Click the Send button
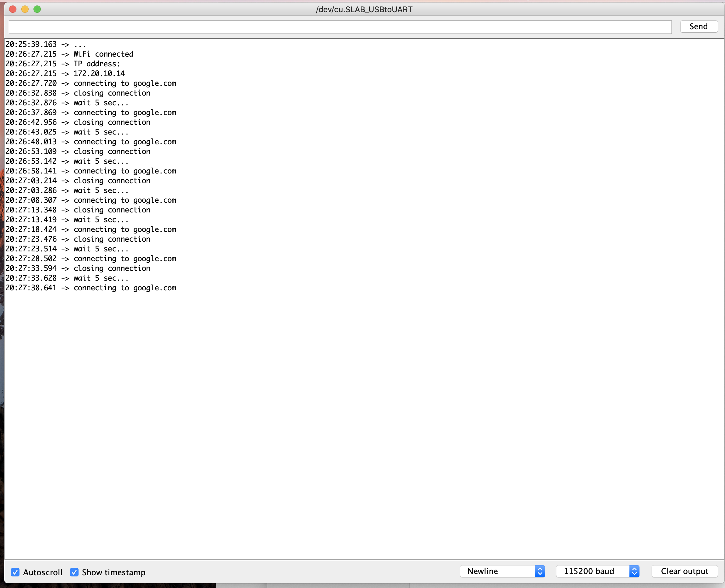 pos(699,26)
